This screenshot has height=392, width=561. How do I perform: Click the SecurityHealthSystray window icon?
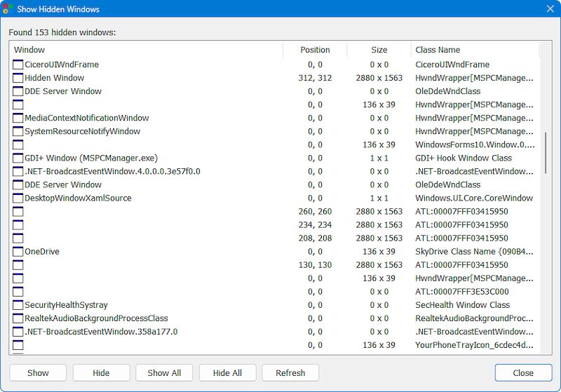[18, 305]
